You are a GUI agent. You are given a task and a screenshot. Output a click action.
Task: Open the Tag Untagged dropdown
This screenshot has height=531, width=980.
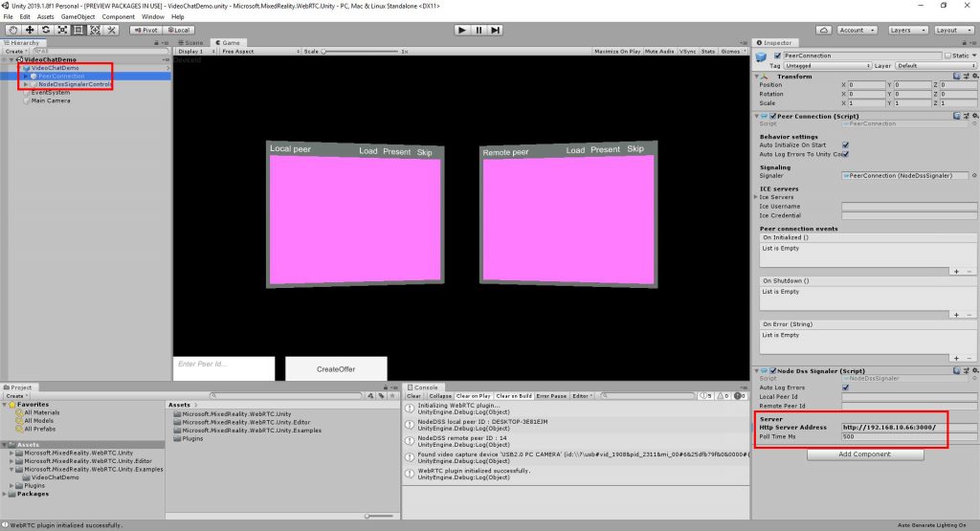[x=828, y=66]
